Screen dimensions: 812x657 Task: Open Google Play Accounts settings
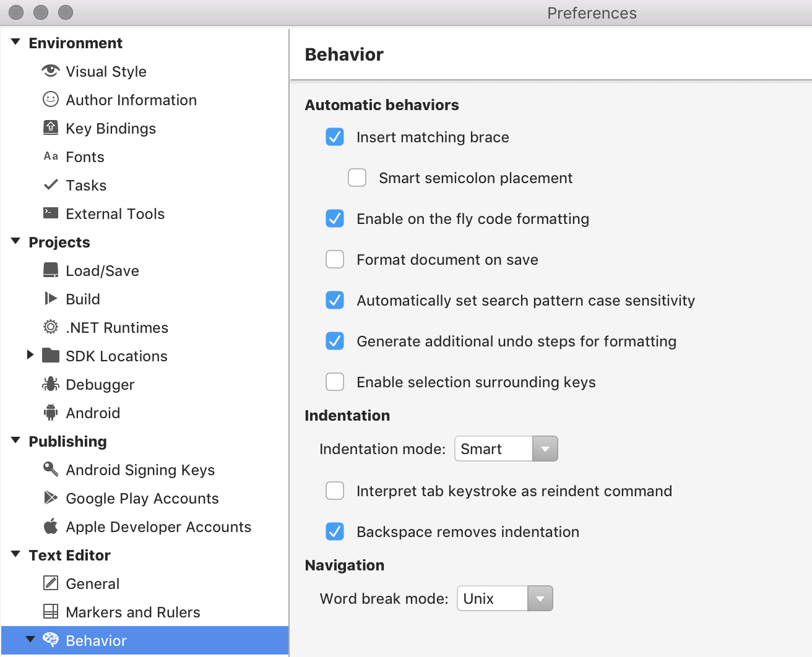(142, 498)
